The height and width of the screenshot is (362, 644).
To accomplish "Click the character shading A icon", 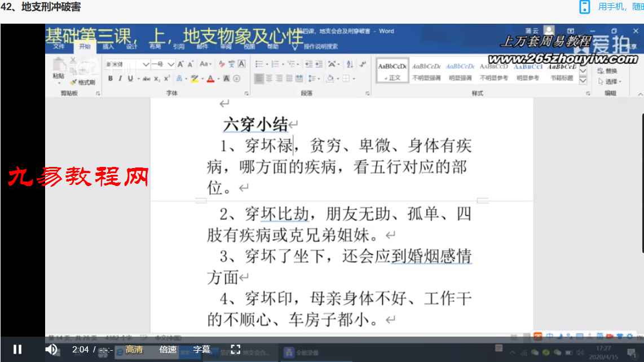I will (226, 78).
